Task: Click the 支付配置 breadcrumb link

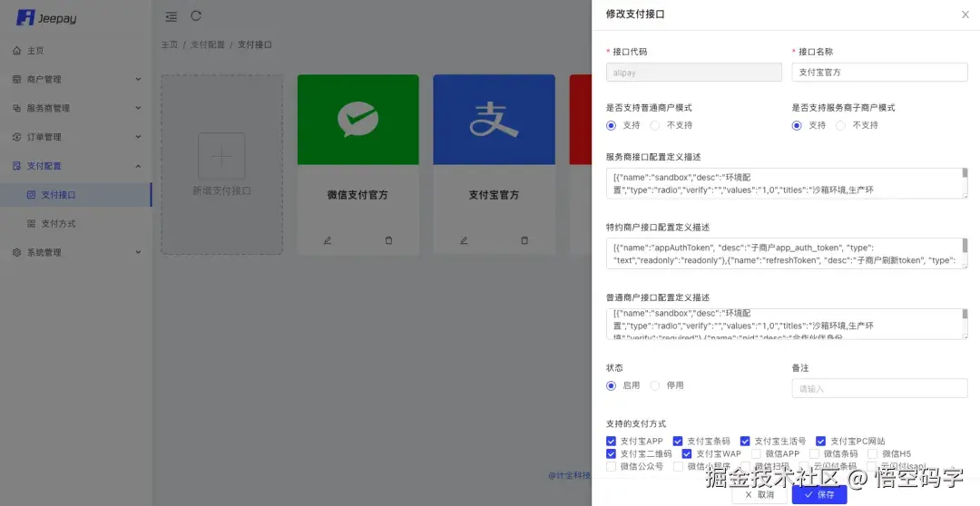Action: (208, 45)
